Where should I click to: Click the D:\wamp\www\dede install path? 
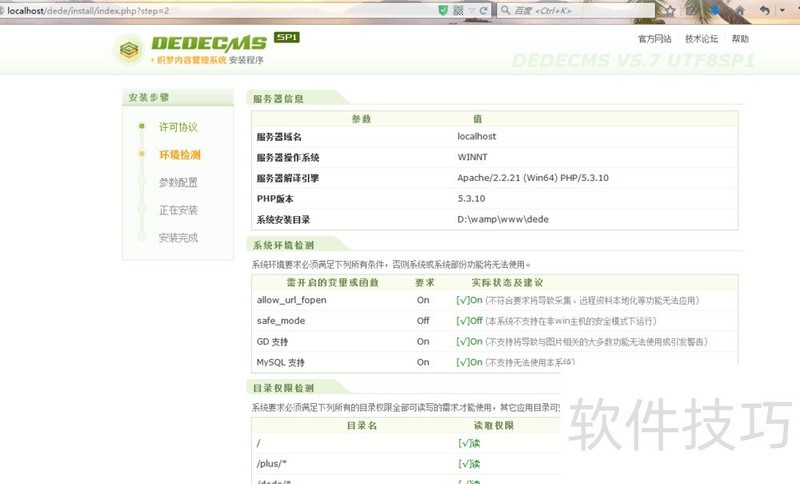pos(503,219)
